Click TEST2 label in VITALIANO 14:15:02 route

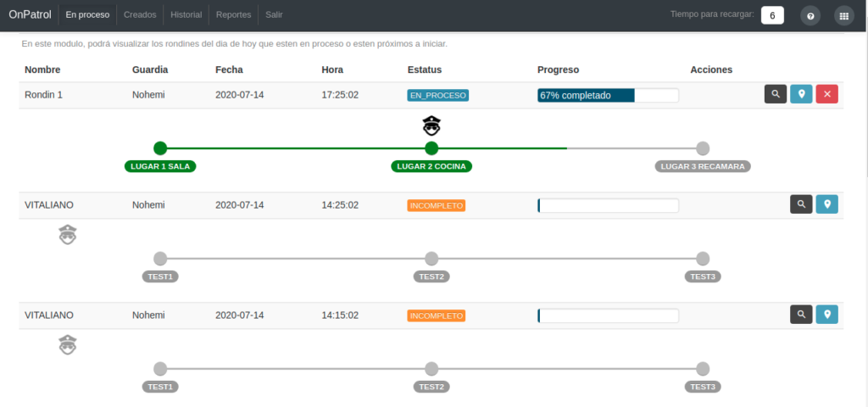[431, 387]
